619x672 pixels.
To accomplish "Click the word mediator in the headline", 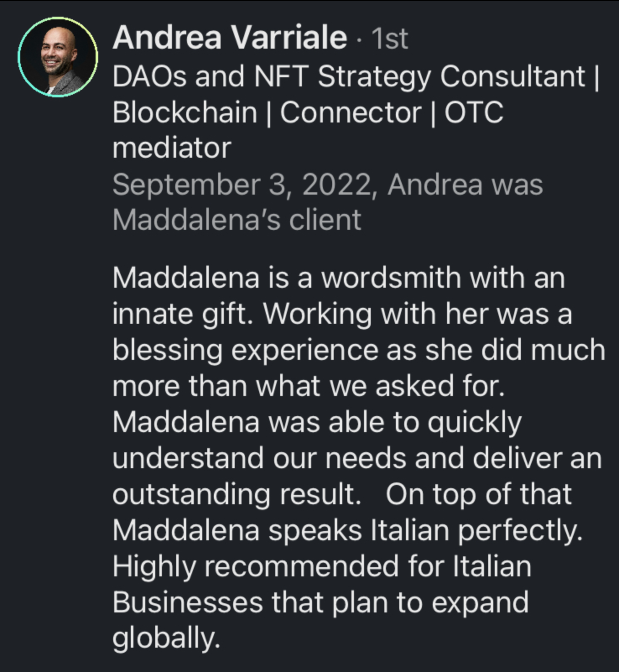I will click(x=172, y=148).
